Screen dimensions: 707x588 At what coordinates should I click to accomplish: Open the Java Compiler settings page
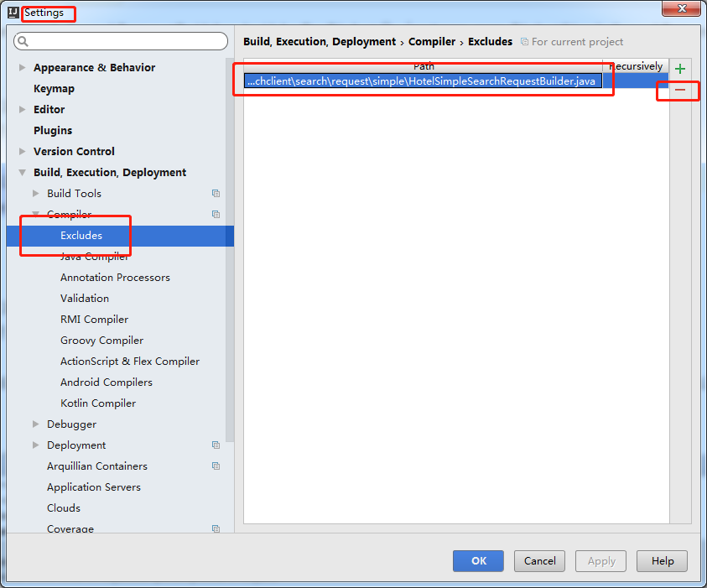click(95, 256)
